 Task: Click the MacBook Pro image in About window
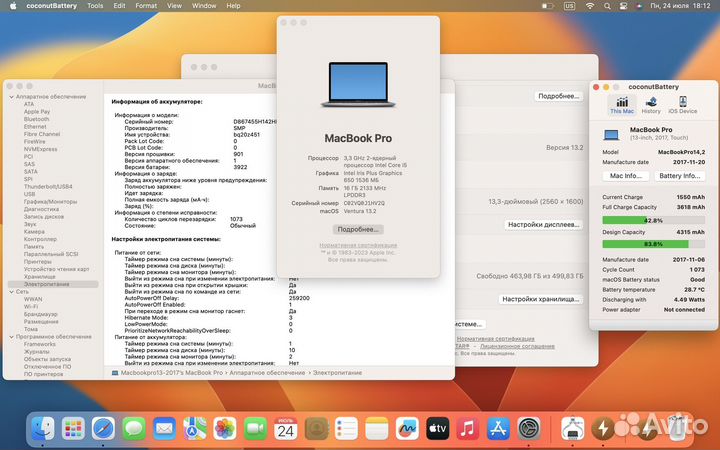point(358,84)
